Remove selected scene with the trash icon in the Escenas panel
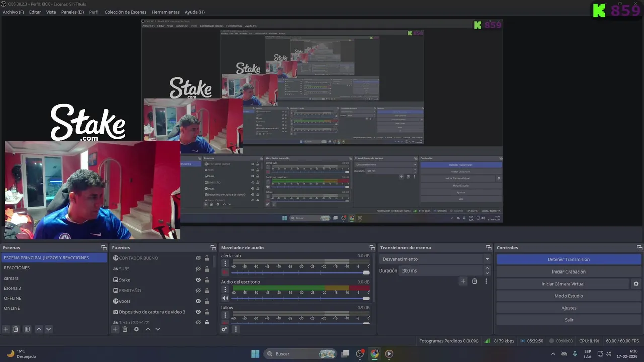Screen dimensions: 644x362 click(16, 329)
